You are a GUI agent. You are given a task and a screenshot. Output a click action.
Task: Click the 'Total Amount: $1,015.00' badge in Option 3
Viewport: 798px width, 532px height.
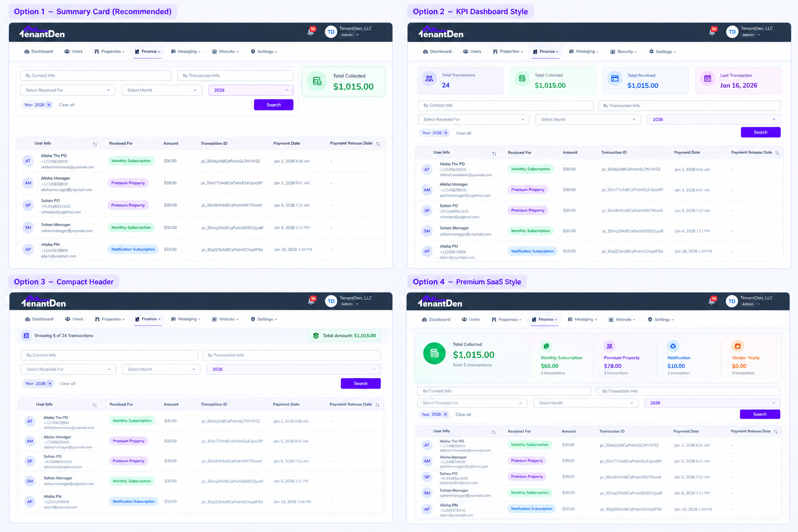[344, 336]
